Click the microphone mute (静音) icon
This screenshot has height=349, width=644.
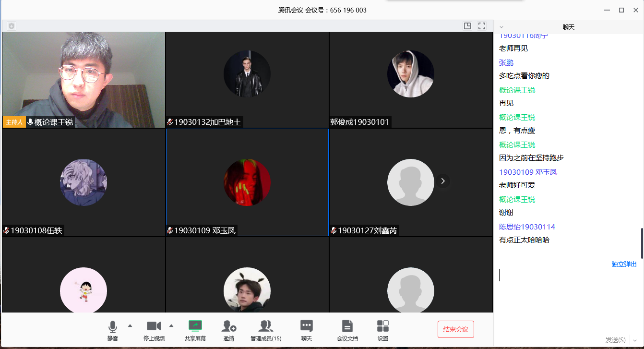(113, 327)
